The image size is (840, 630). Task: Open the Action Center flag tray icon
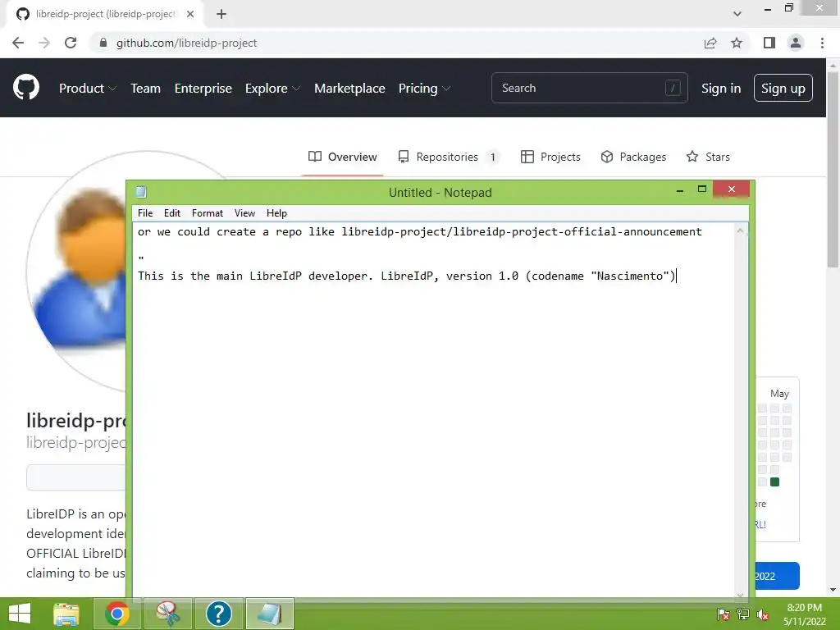pos(724,614)
